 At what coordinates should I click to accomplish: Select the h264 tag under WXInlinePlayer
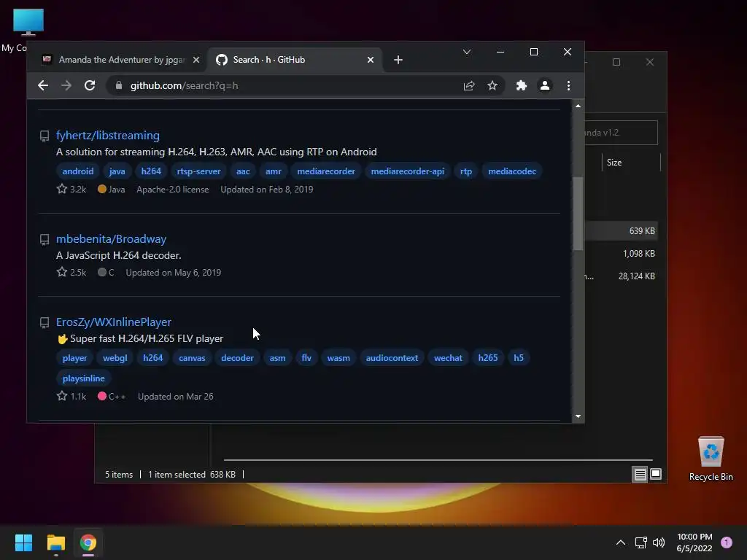click(153, 358)
